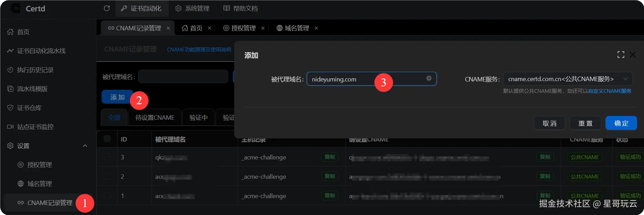
Task: Confirm with the 确定 button
Action: pyautogui.click(x=621, y=123)
